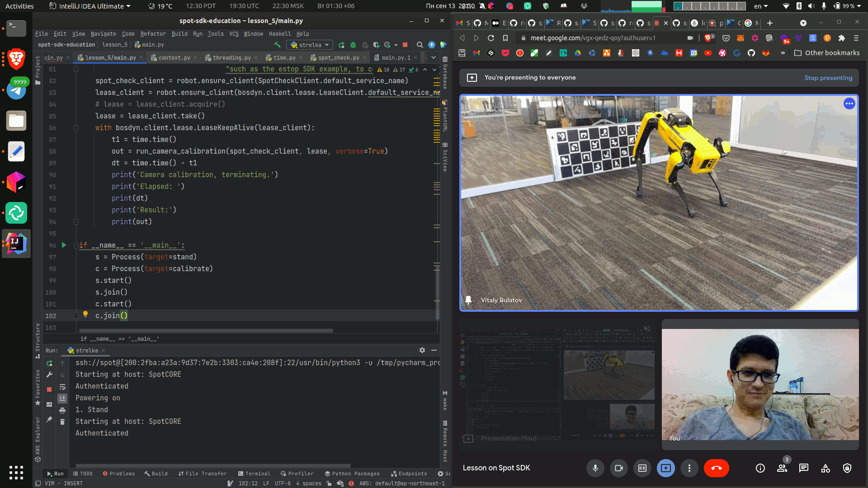Image resolution: width=868 pixels, height=488 pixels.
Task: Open the editor tabs overflow dropdown
Action: pyautogui.click(x=433, y=57)
